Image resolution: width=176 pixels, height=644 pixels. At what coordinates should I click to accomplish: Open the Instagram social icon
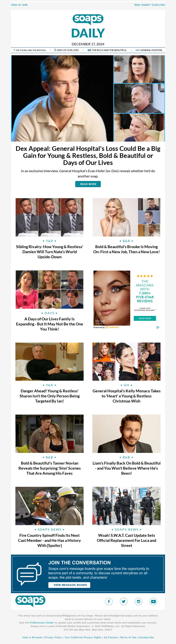click(139, 601)
